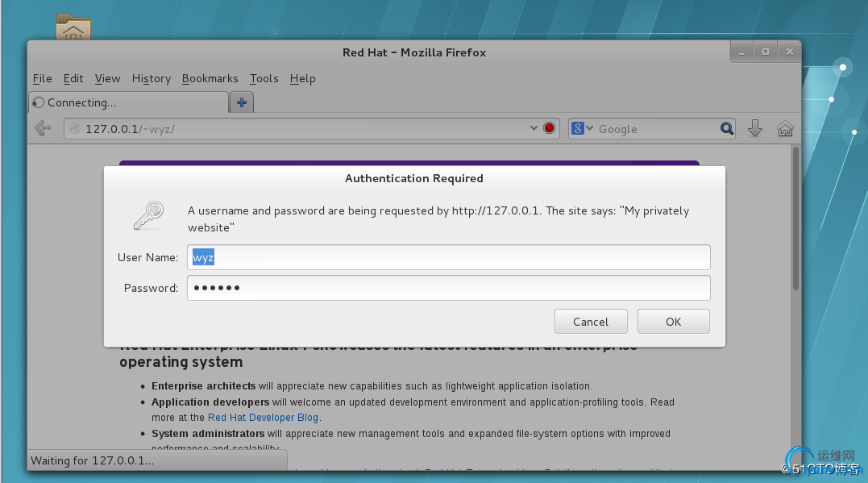Close the Firefox window
Image resolution: width=868 pixels, height=483 pixels.
click(789, 52)
